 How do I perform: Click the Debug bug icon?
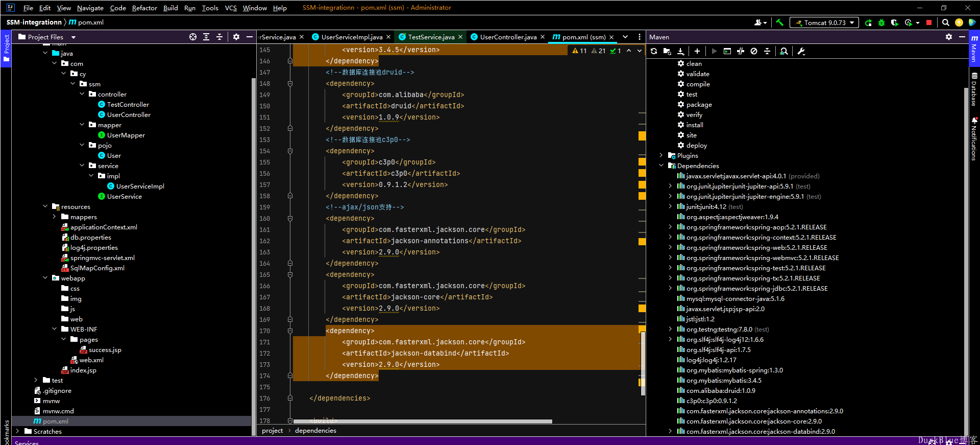click(881, 22)
